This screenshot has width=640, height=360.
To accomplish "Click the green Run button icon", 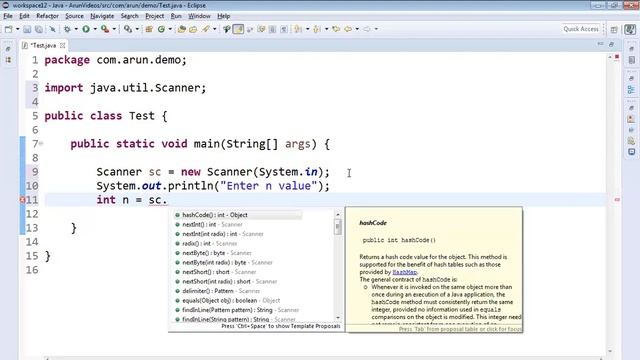I will click(86, 29).
